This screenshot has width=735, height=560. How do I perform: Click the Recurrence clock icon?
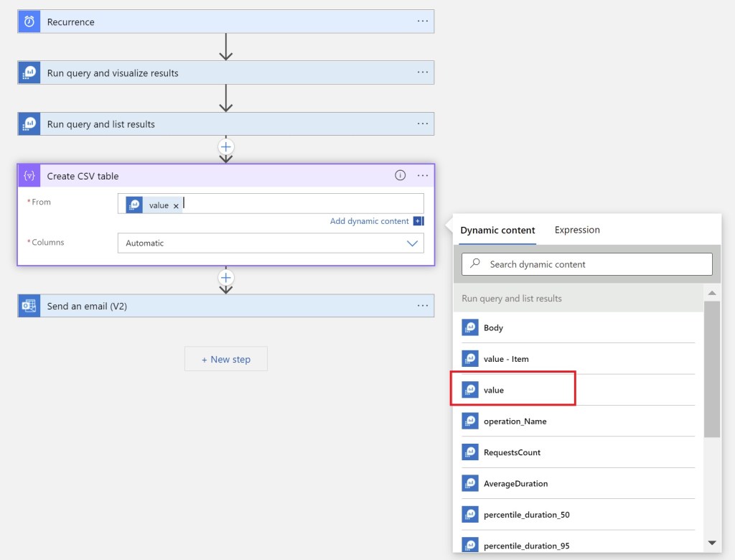[x=29, y=22]
